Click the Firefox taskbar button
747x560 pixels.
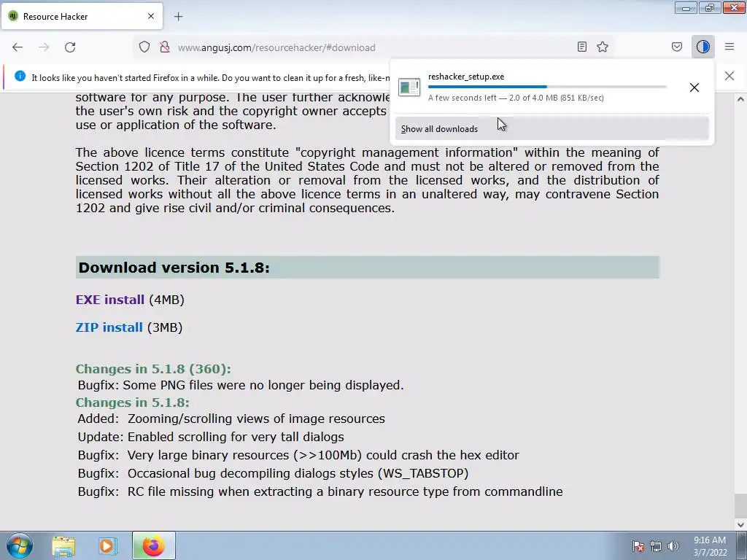[x=153, y=545]
